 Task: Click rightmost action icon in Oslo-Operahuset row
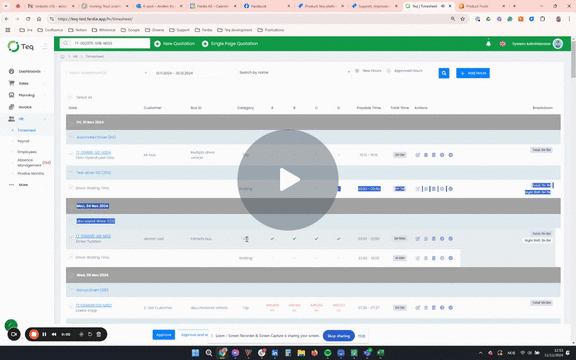click(x=451, y=155)
